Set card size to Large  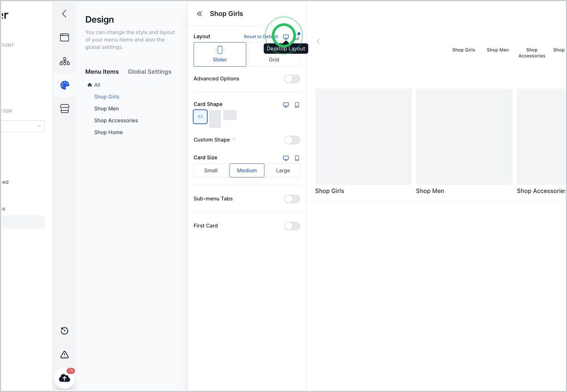point(283,170)
